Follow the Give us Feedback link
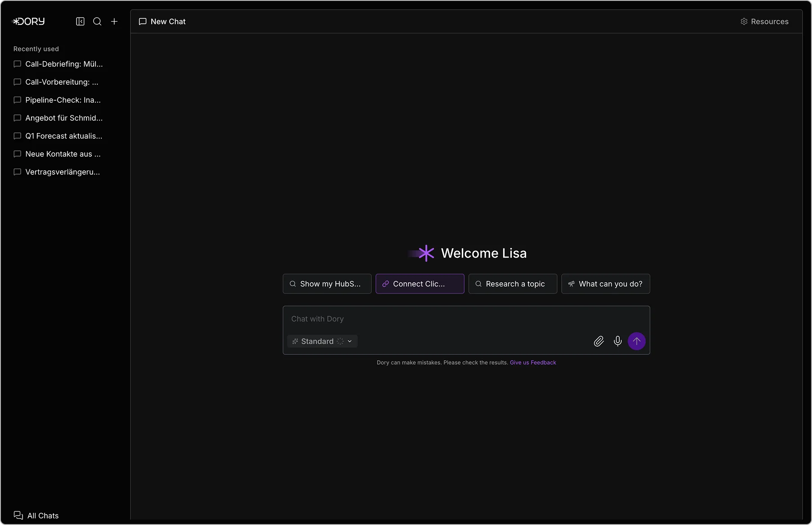812x525 pixels. tap(532, 362)
